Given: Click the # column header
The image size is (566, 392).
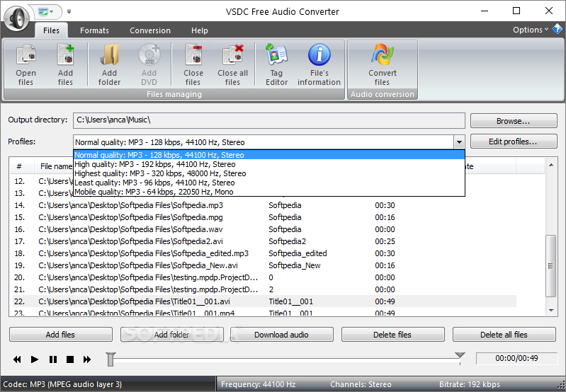Looking at the screenshot, I should [x=19, y=166].
